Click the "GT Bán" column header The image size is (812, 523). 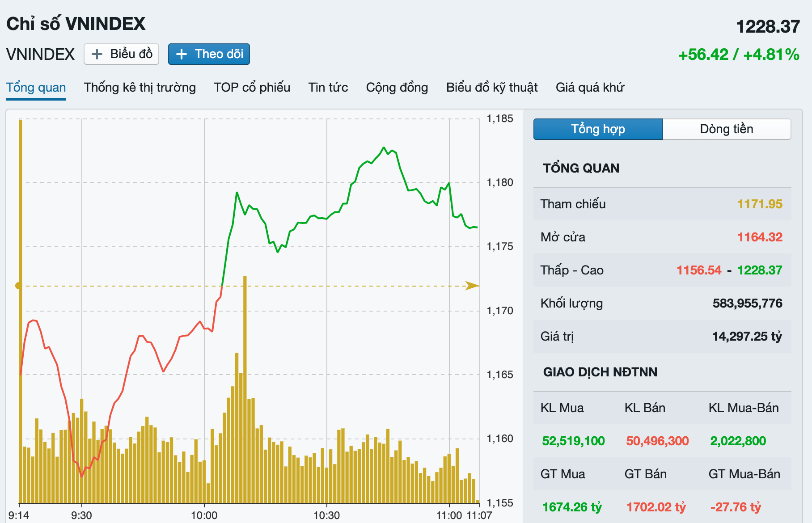pyautogui.click(x=645, y=474)
